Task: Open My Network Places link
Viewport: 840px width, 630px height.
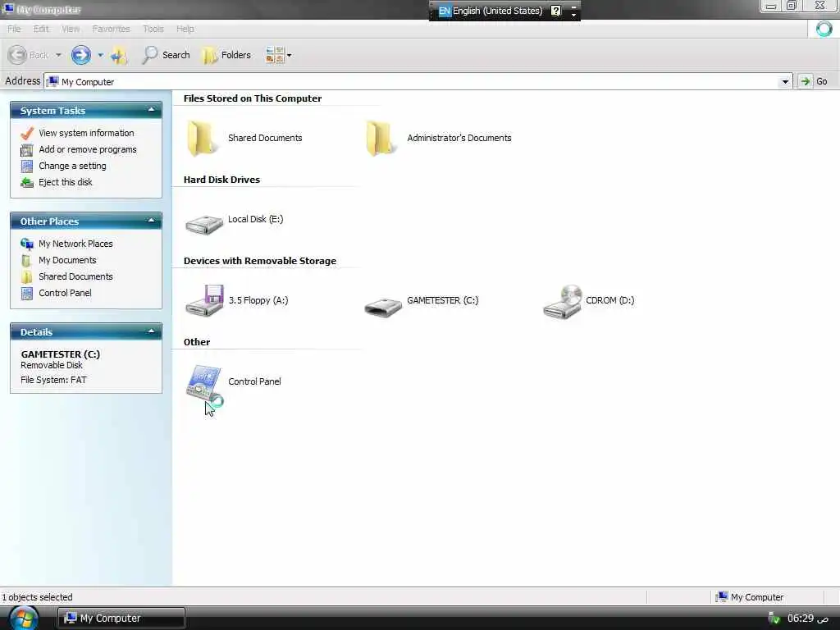Action: pyautogui.click(x=75, y=244)
